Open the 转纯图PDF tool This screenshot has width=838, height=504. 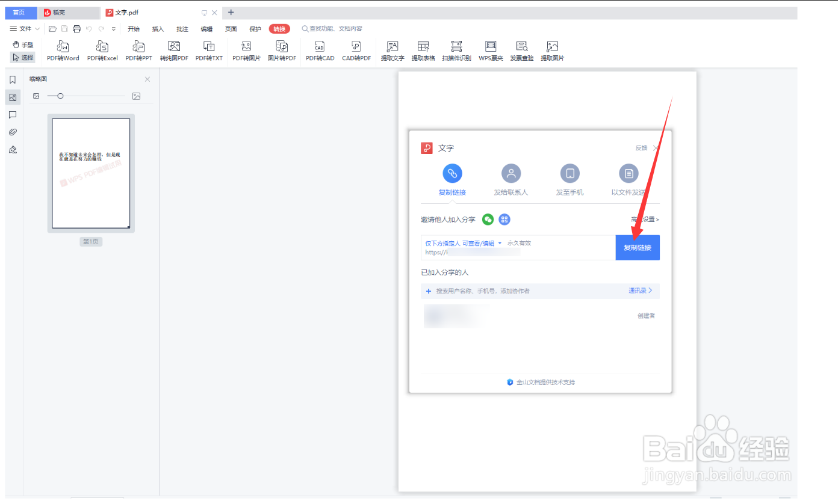click(x=174, y=51)
